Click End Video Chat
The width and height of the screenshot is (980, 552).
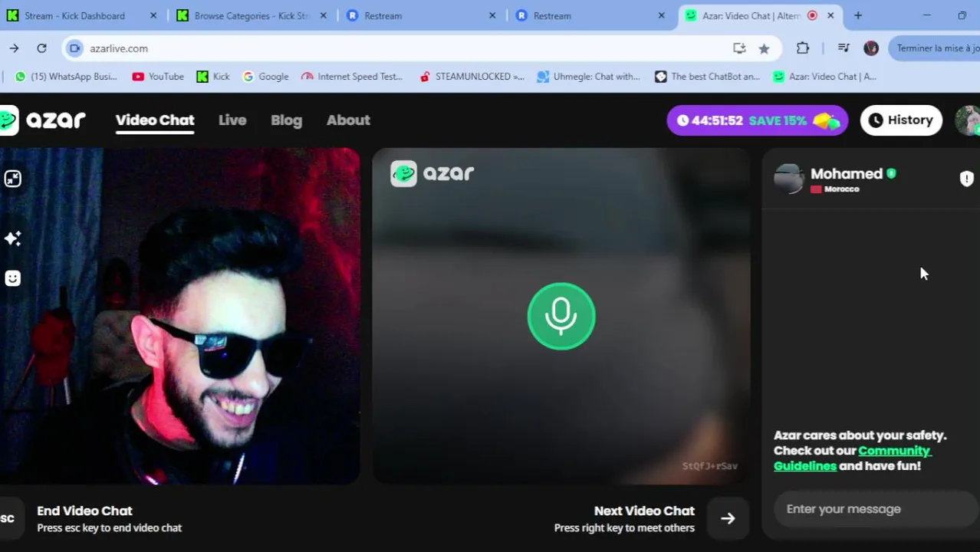pos(84,511)
